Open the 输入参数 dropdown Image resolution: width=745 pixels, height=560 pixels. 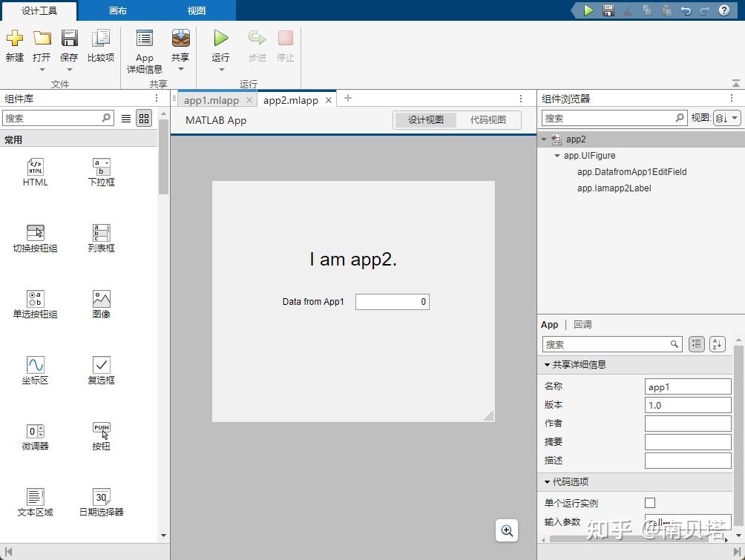(x=687, y=521)
